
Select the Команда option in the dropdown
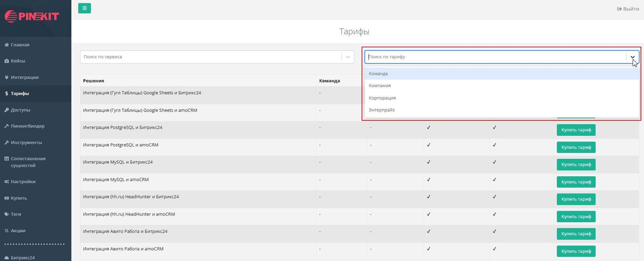pos(502,74)
